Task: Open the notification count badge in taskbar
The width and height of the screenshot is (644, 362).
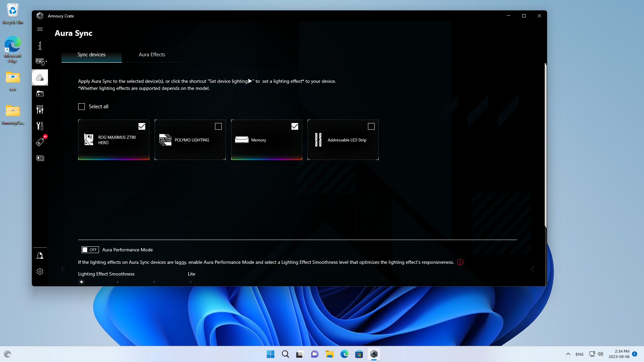Action: 635,354
